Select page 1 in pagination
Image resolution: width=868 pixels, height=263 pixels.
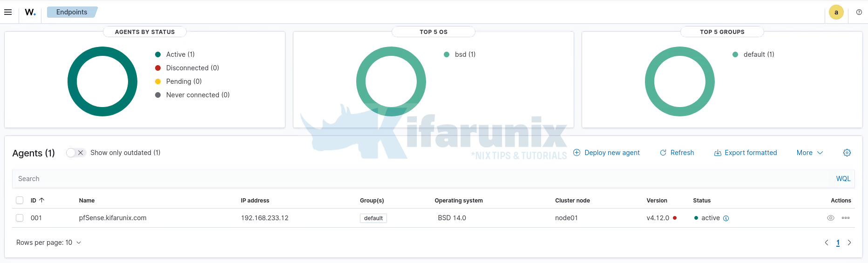tap(838, 243)
